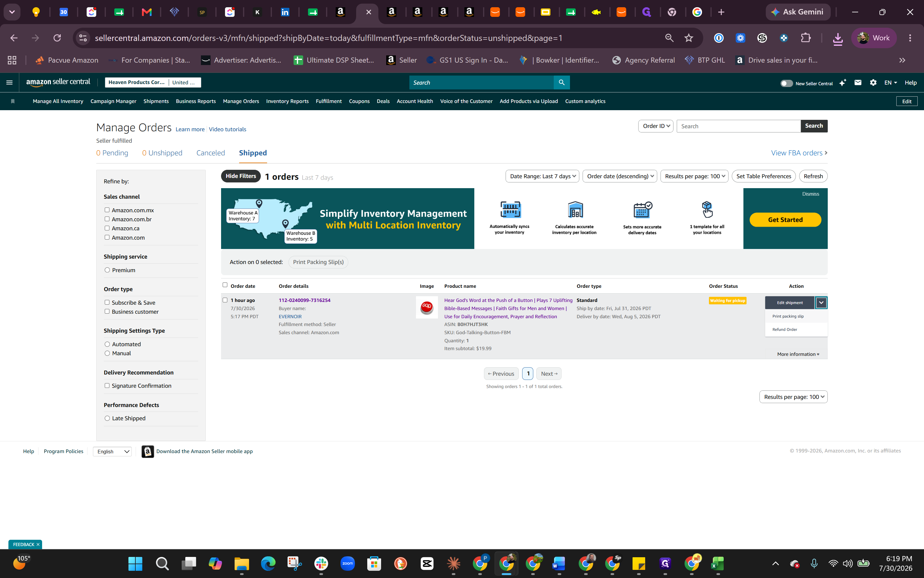Click the Seller Central search magnifier button
The height and width of the screenshot is (578, 924).
[x=562, y=82]
